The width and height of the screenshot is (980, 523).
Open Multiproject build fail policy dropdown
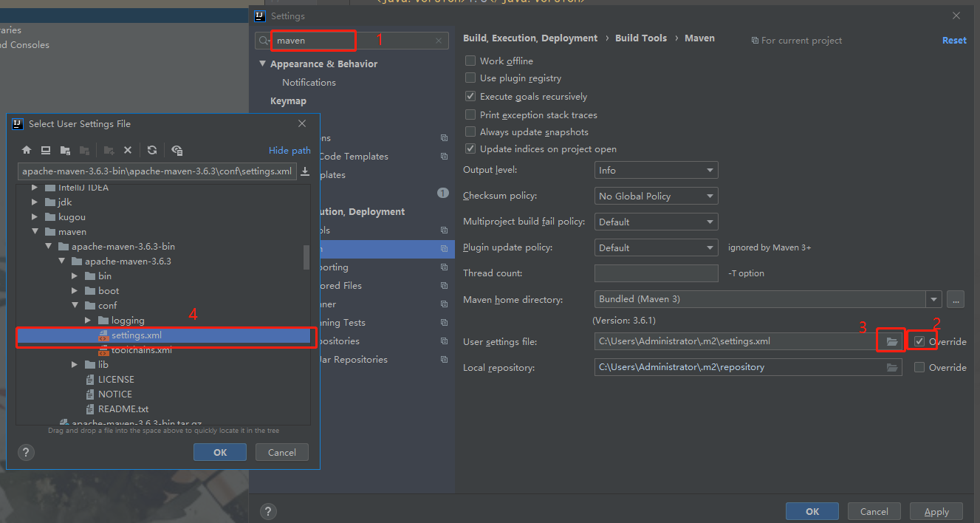pyautogui.click(x=656, y=222)
